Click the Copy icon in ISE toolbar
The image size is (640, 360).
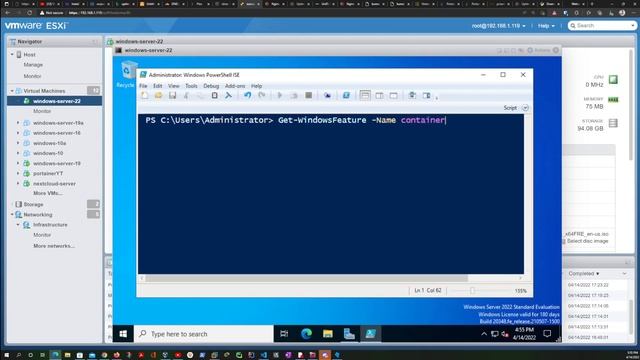coord(200,96)
